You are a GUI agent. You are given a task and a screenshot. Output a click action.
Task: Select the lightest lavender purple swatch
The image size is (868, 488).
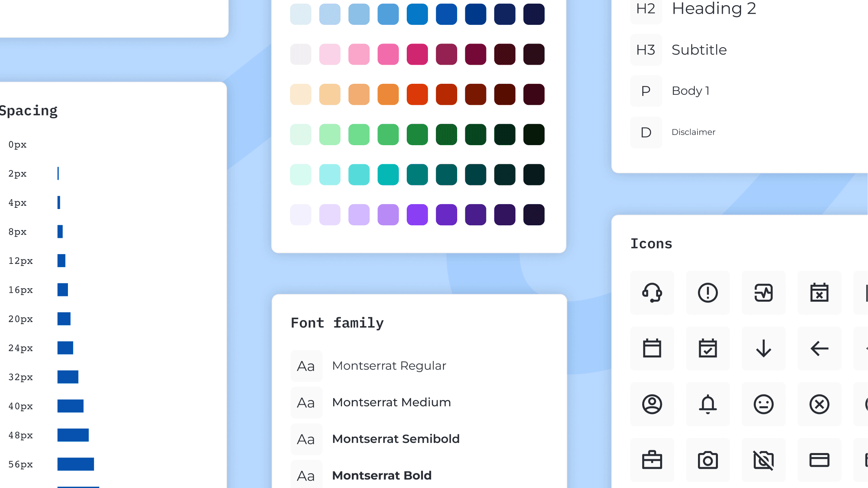tap(301, 215)
